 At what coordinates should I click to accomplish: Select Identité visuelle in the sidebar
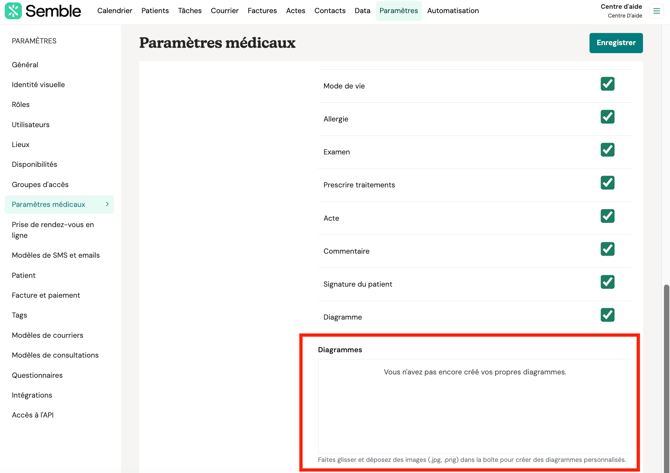38,85
